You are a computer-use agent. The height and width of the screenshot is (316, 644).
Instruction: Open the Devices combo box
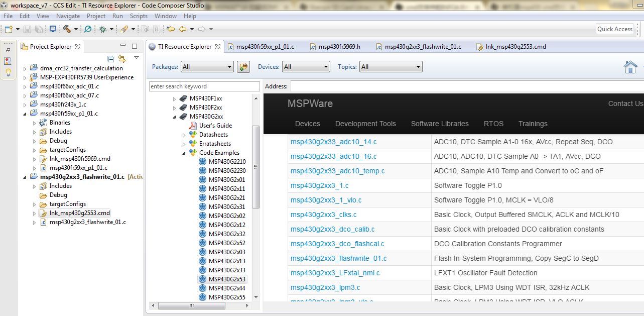(306, 66)
